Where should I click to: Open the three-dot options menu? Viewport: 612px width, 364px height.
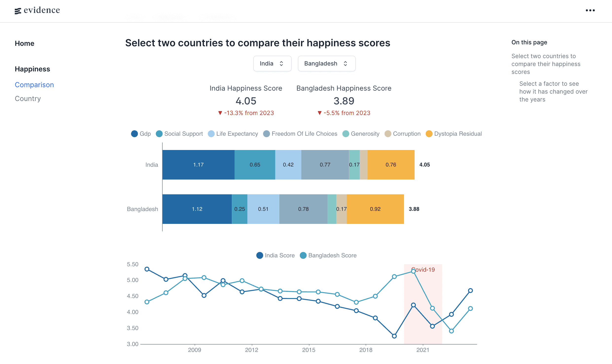coord(590,10)
